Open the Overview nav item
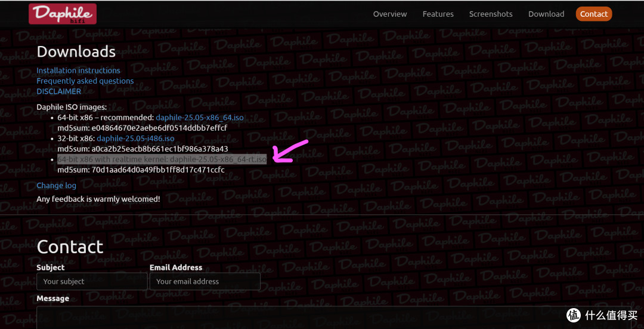Viewport: 644px width, 329px height. 390,14
